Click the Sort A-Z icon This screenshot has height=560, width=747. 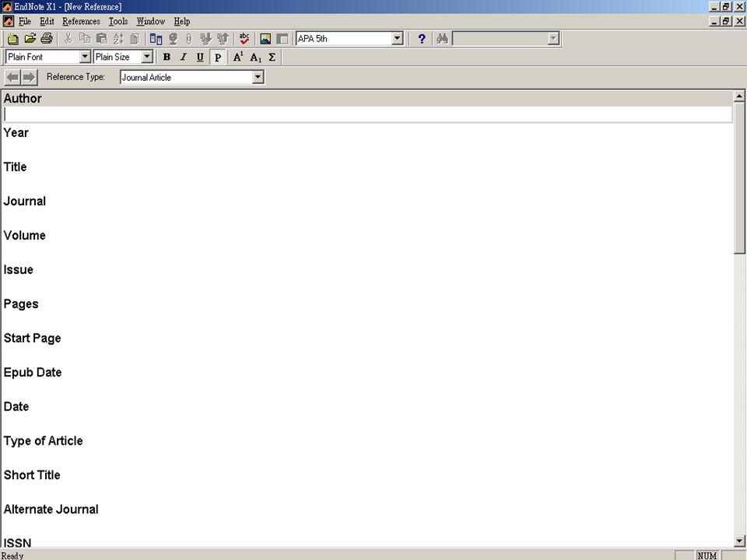(118, 39)
